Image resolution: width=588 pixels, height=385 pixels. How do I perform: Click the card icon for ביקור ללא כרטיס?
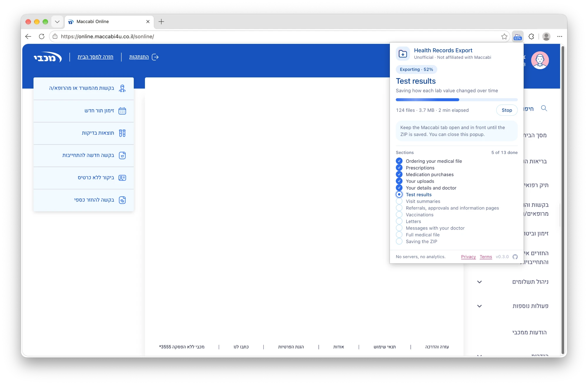[x=122, y=178]
